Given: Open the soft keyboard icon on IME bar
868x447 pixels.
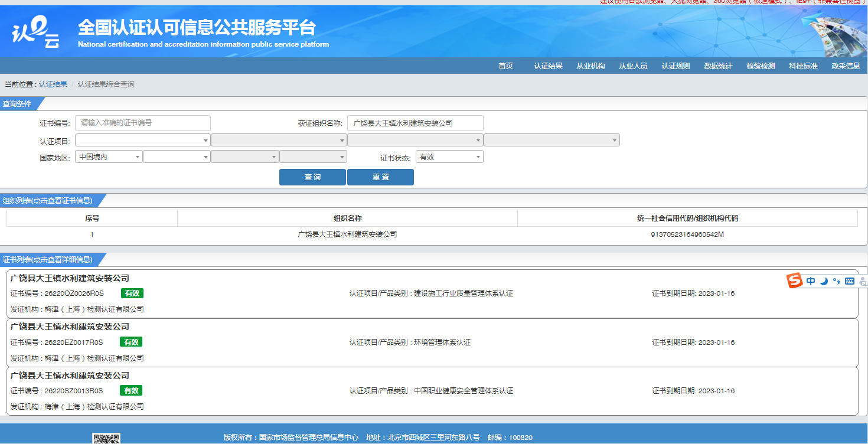Looking at the screenshot, I should pyautogui.click(x=850, y=281).
